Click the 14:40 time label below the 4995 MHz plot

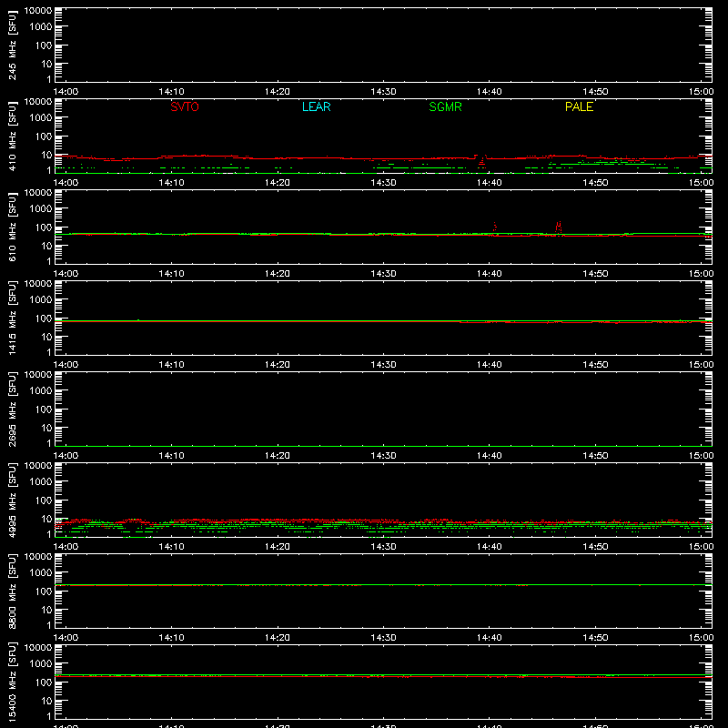point(489,547)
